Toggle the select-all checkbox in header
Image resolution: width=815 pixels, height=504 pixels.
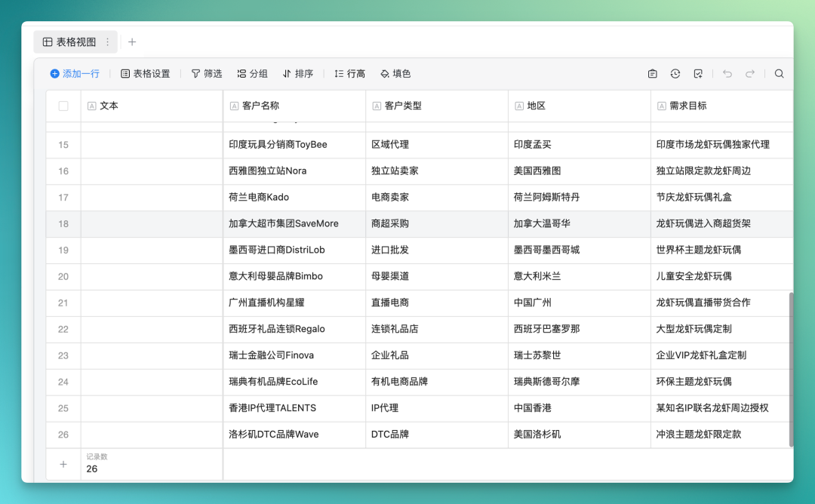click(x=63, y=106)
